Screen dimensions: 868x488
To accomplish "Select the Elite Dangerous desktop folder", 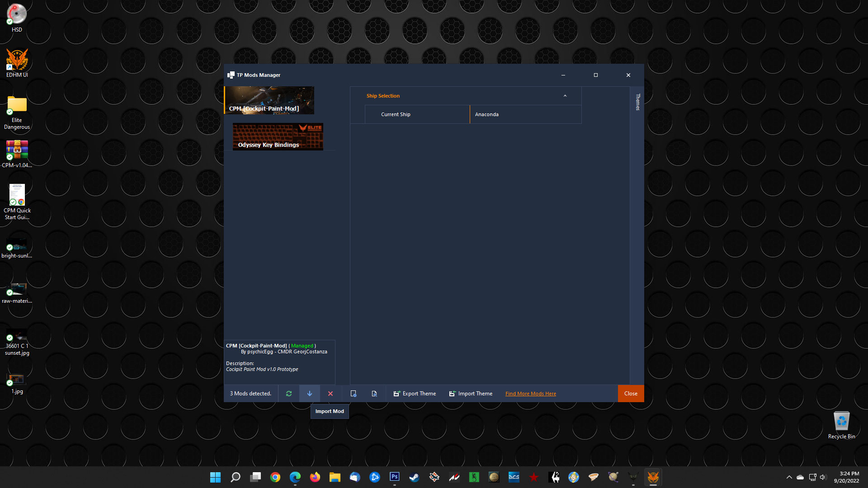I will click(x=17, y=113).
